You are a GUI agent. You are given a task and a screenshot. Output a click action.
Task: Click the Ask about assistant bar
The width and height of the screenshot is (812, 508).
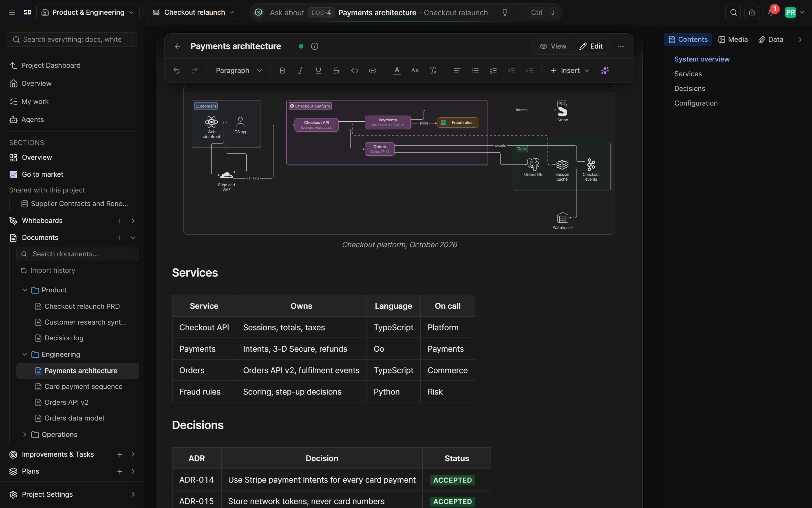(406, 12)
